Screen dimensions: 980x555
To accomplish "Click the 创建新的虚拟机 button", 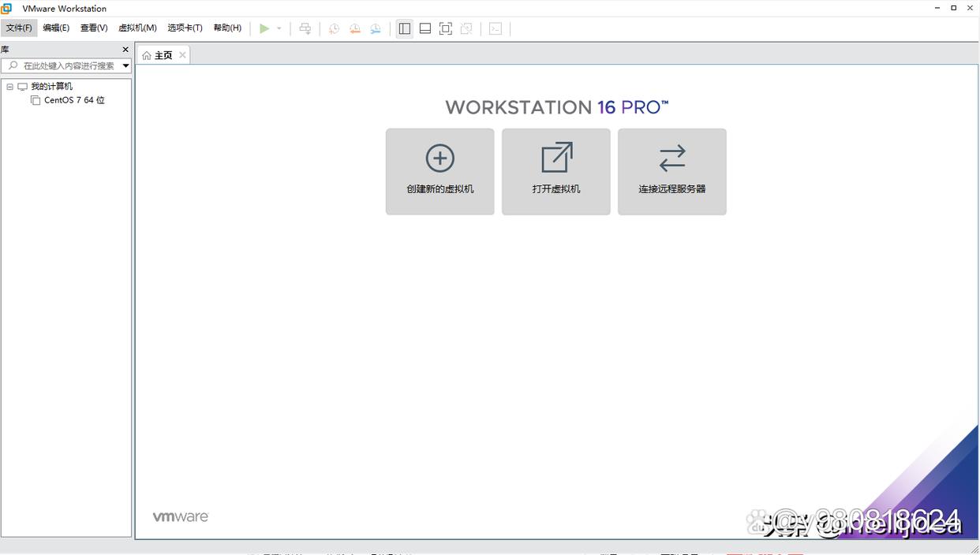I will [x=440, y=172].
